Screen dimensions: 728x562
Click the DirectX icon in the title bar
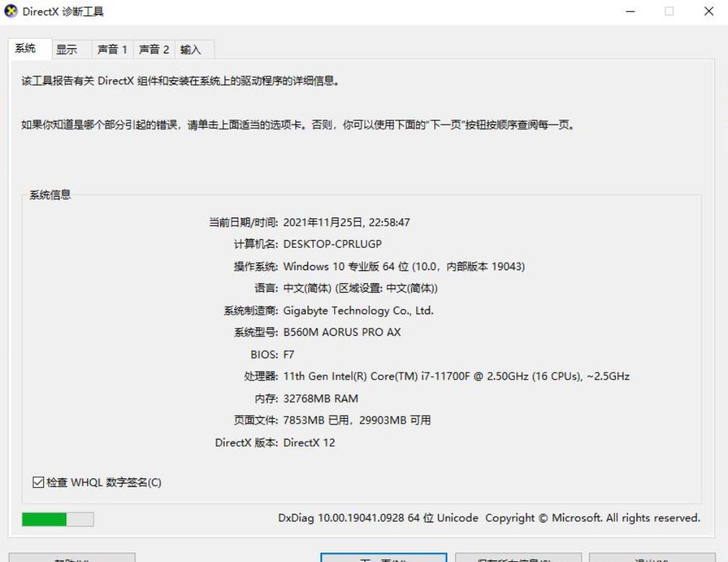11,11
